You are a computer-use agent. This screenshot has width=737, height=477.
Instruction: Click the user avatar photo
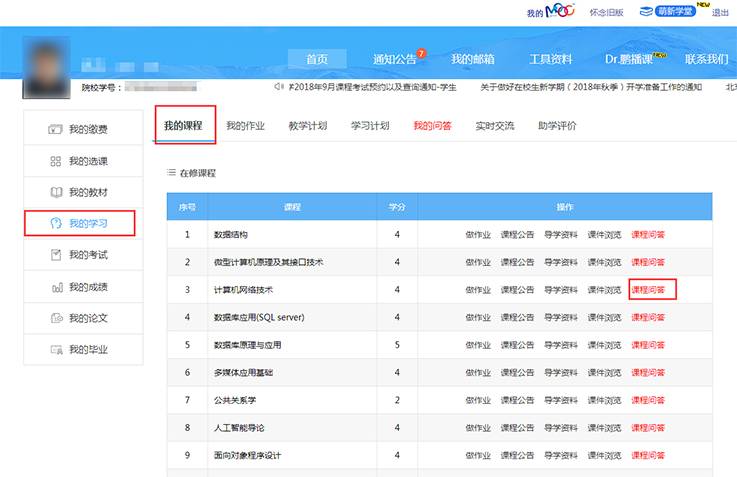click(x=46, y=67)
